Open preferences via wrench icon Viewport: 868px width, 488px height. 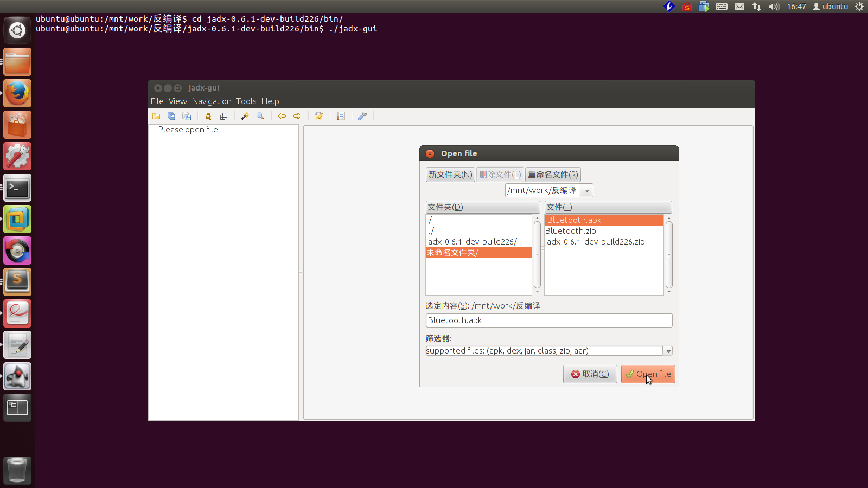362,116
